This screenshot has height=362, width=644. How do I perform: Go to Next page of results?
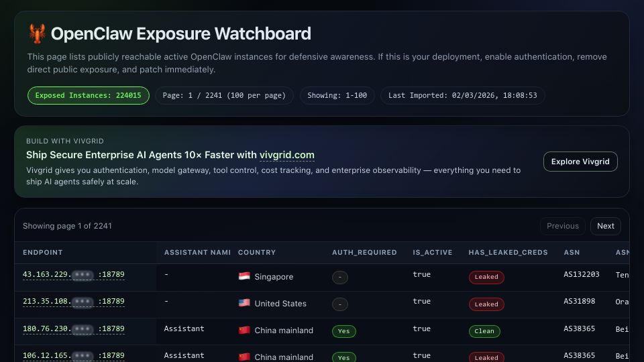[605, 226]
